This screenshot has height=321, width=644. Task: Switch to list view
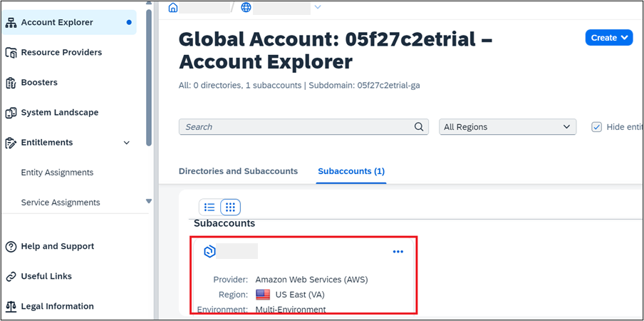tap(209, 207)
